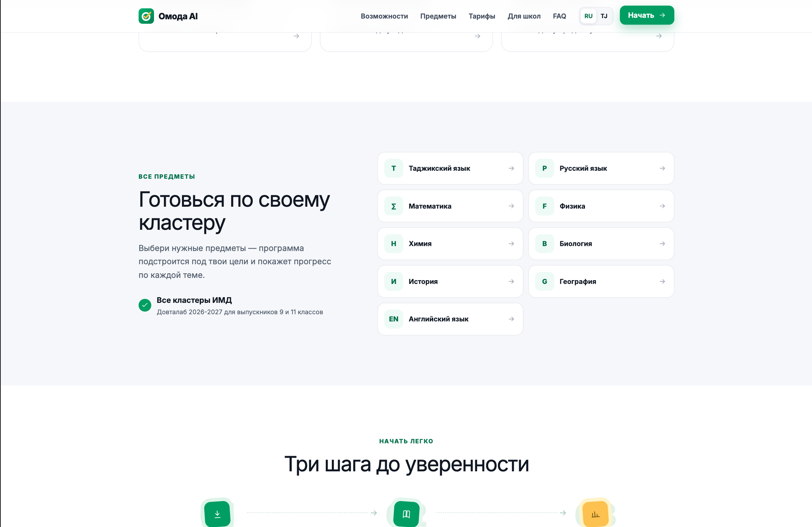
Task: Click the arrow on Физика card
Action: point(662,206)
